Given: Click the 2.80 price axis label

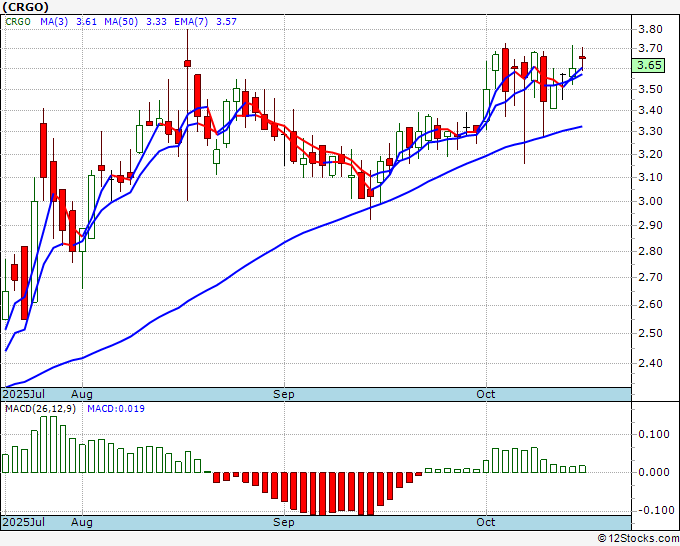Looking at the screenshot, I should (650, 252).
